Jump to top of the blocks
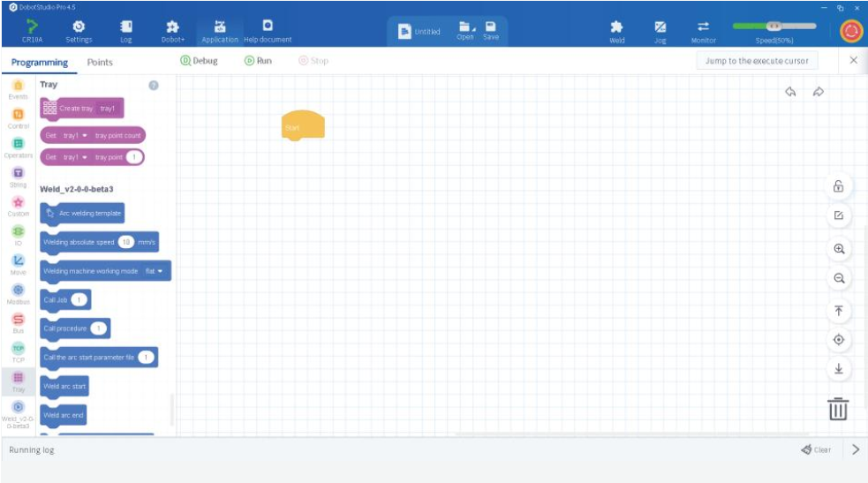Viewport: 868px width, 483px height. (x=839, y=311)
